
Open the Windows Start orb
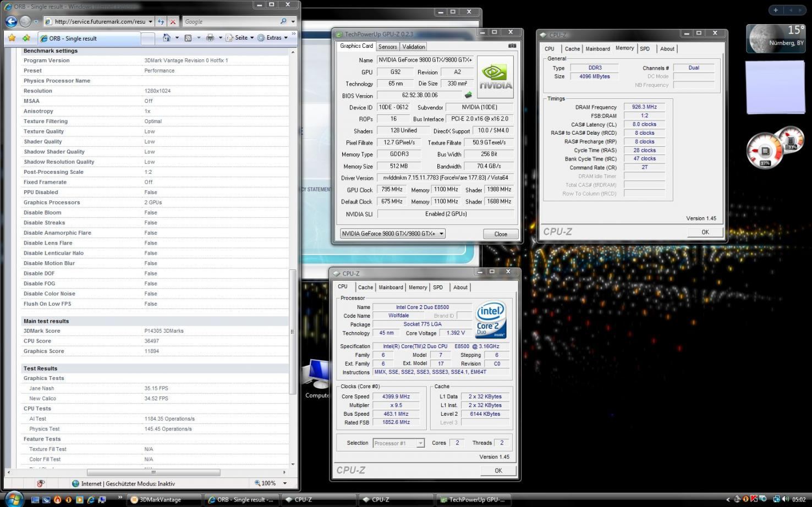[x=14, y=499]
